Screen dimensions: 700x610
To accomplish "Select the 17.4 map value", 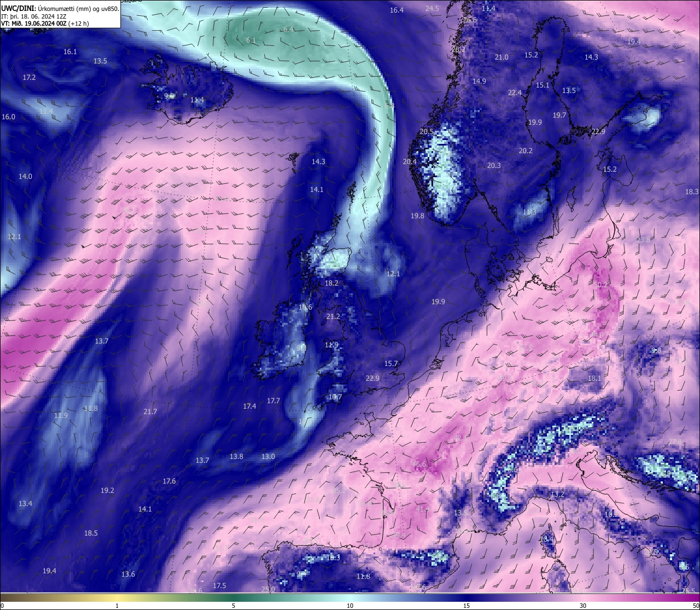I will point(249,406).
